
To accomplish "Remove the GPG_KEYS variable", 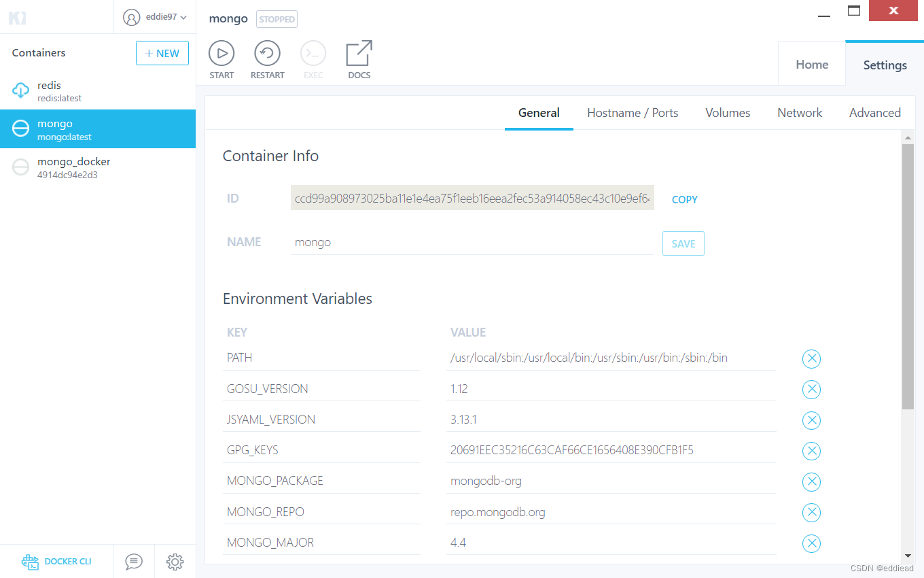I will tap(811, 451).
